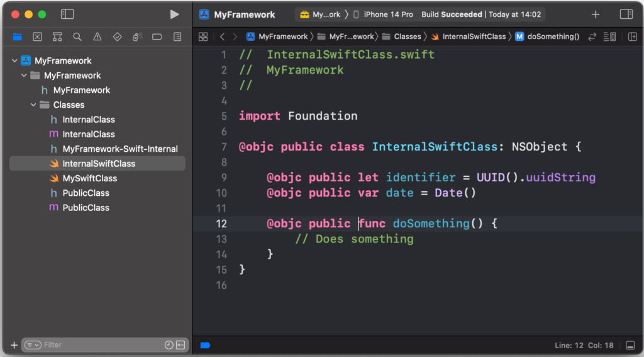Collapse the Classes folder
This screenshot has width=644, height=357.
(33, 105)
